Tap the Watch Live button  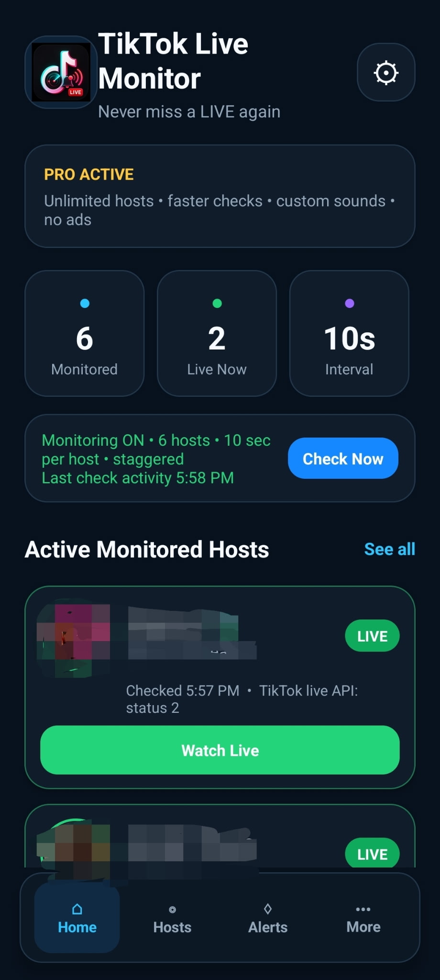220,750
